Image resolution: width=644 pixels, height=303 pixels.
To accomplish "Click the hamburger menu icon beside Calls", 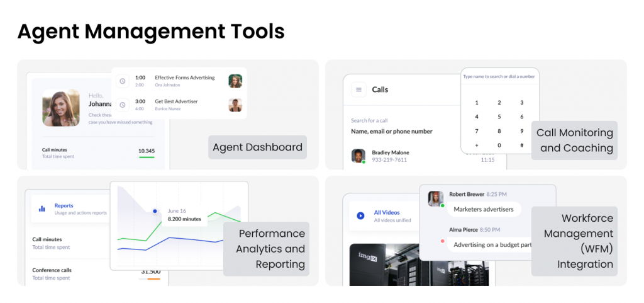I will pos(359,89).
